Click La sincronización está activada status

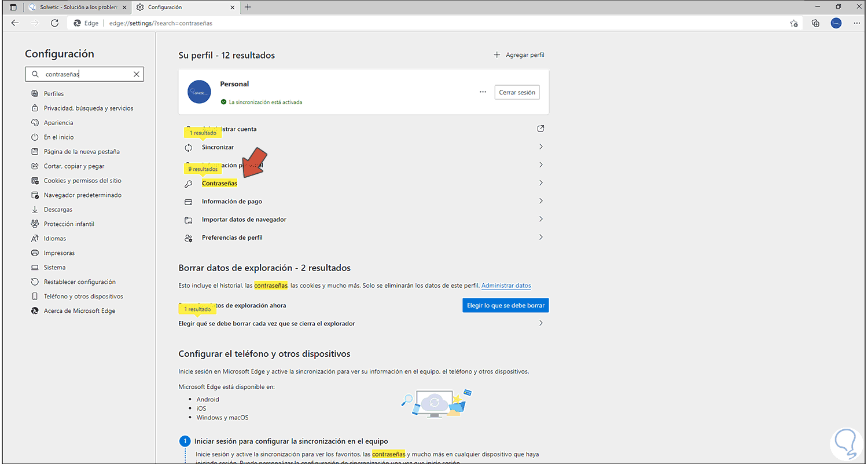261,102
